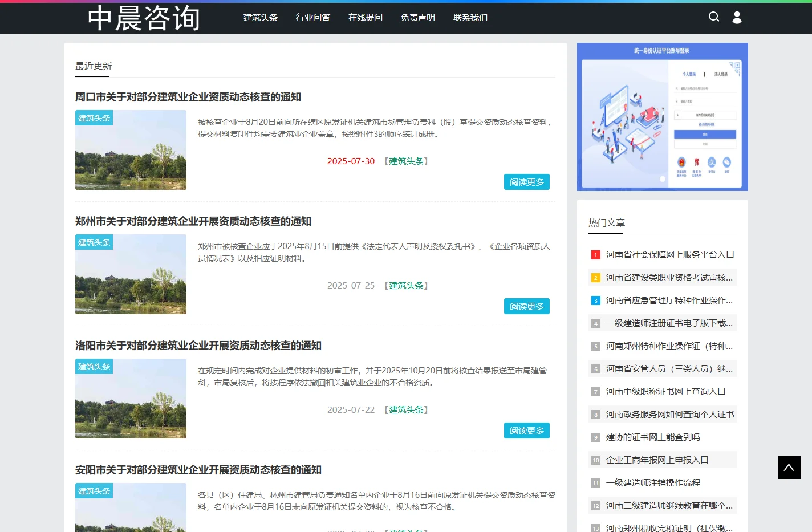
Task: Click the 热门文章 sidebar heading
Action: pos(607,222)
